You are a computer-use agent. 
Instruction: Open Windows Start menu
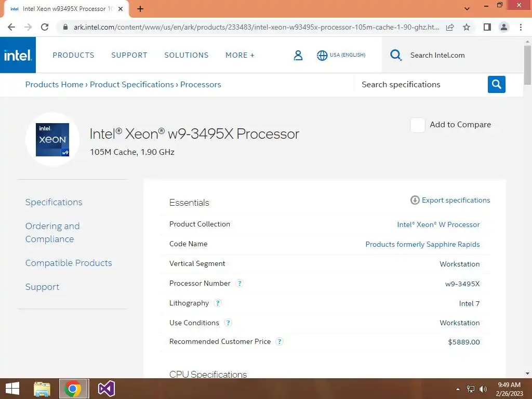click(x=12, y=389)
